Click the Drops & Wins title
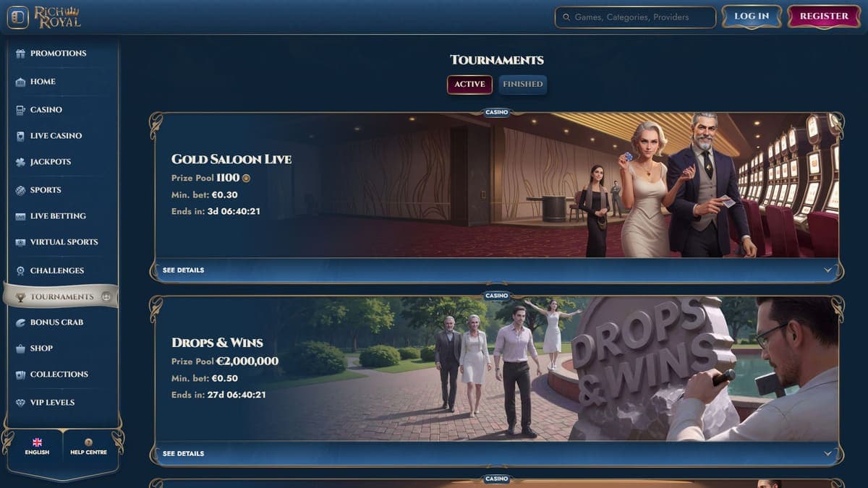The width and height of the screenshot is (868, 488). coord(217,343)
